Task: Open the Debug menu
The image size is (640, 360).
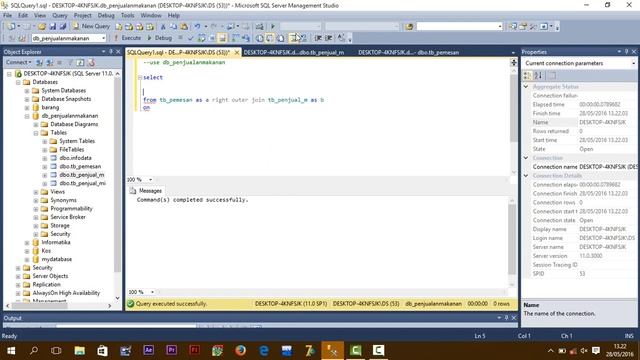Action: click(106, 16)
